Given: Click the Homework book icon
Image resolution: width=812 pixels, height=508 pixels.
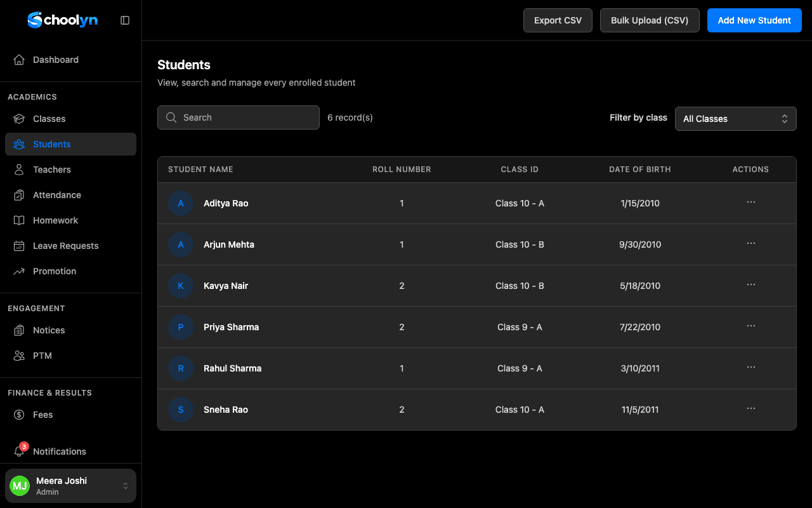Looking at the screenshot, I should [x=19, y=220].
